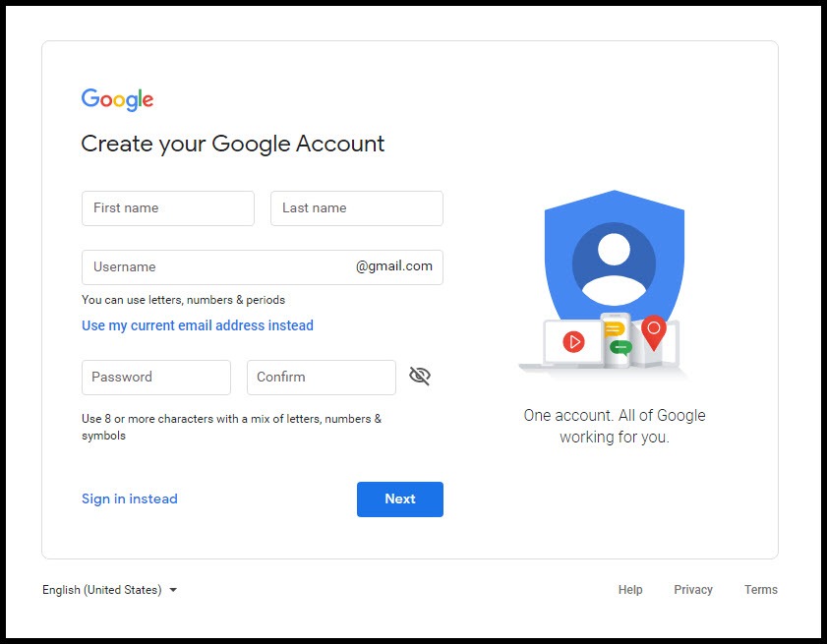Open the language dropdown arrow
This screenshot has width=827, height=644.
[173, 590]
